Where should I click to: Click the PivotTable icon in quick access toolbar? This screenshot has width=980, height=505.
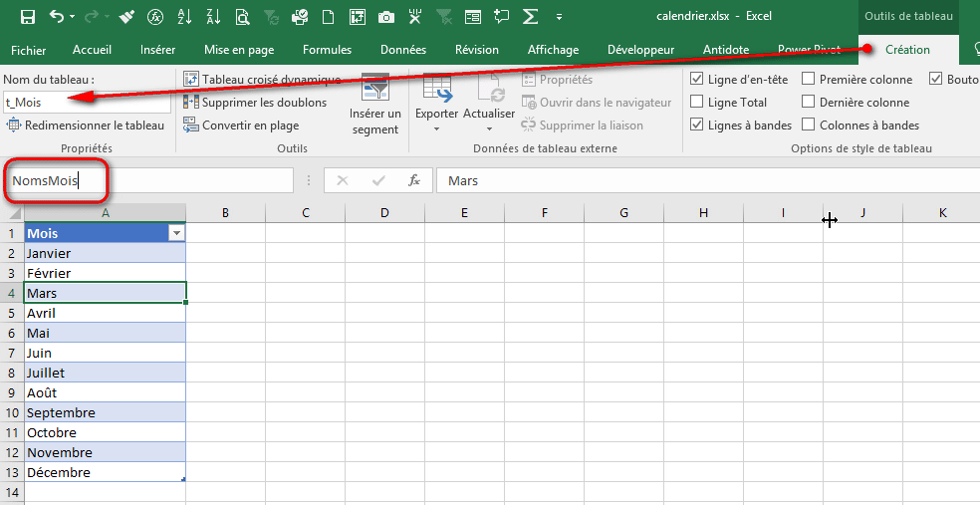click(358, 17)
